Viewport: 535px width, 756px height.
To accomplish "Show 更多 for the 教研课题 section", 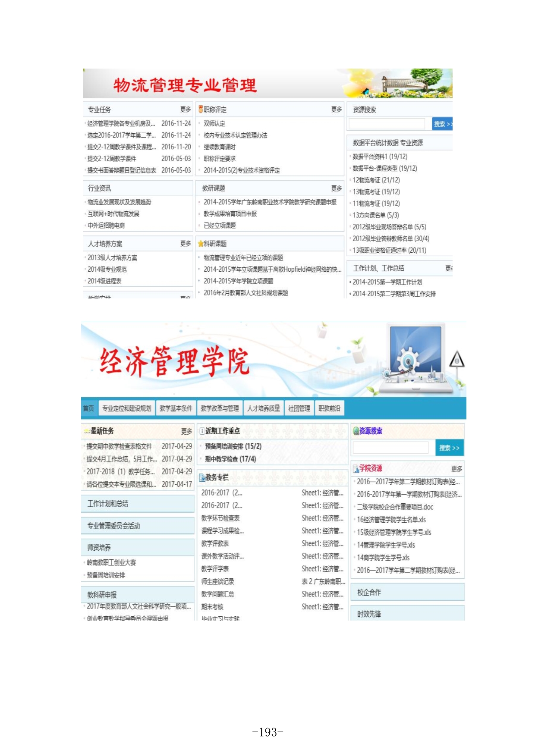I will coord(337,188).
